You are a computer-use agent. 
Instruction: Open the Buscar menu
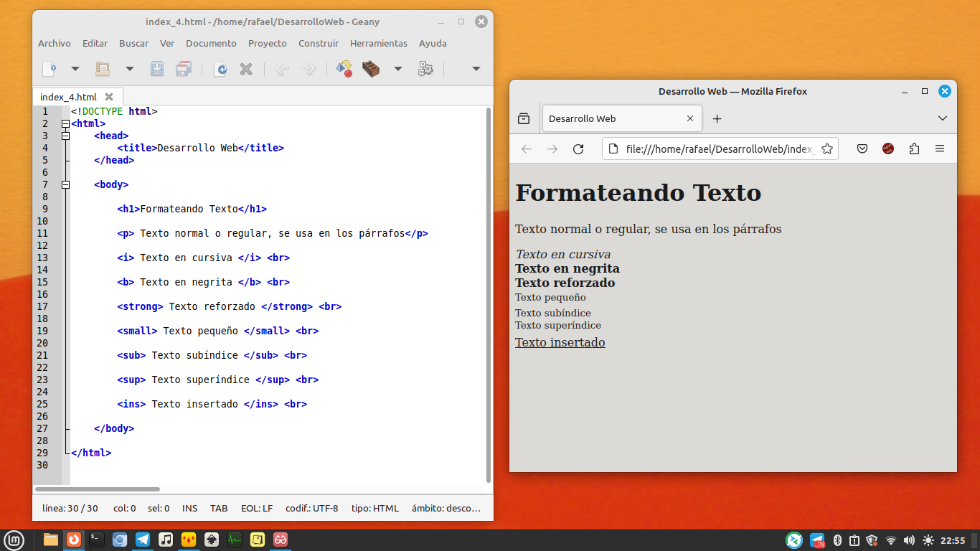[x=134, y=43]
